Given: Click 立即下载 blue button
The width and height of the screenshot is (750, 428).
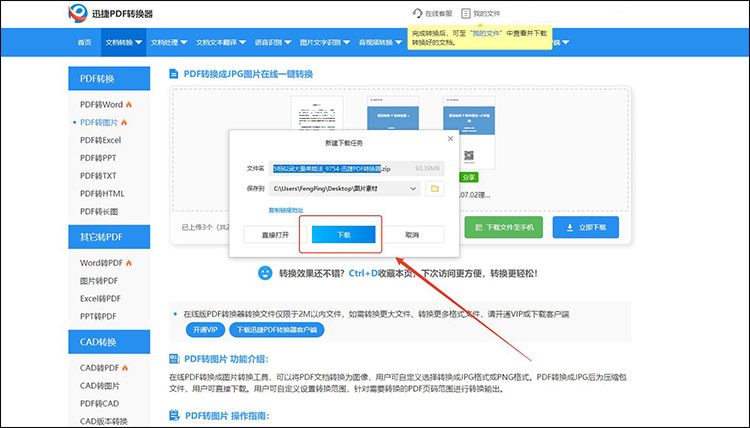Looking at the screenshot, I should point(585,227).
